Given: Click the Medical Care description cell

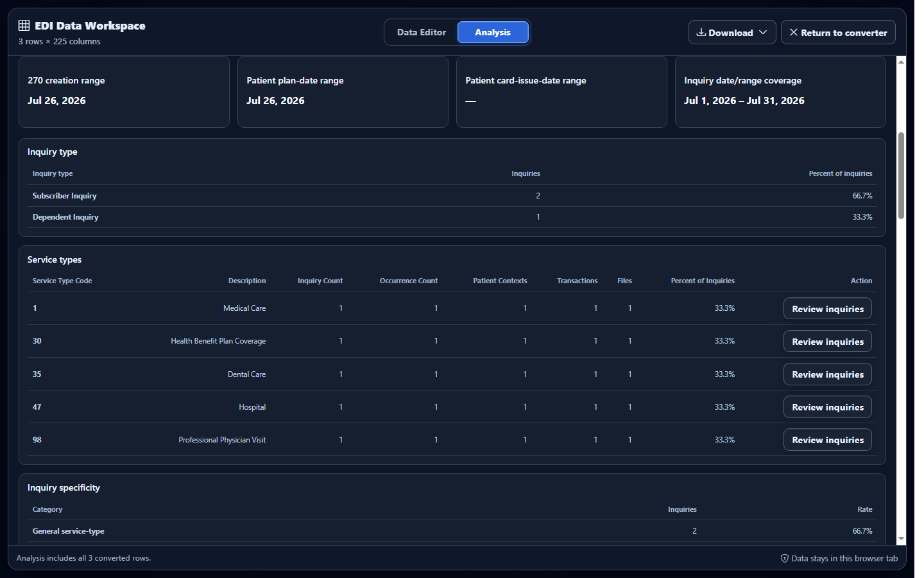Looking at the screenshot, I should coord(244,308).
